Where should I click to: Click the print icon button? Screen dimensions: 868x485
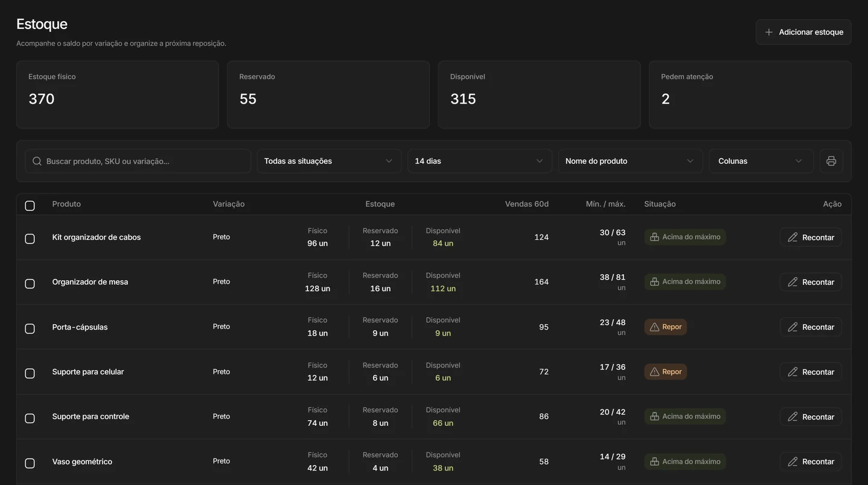click(x=831, y=161)
